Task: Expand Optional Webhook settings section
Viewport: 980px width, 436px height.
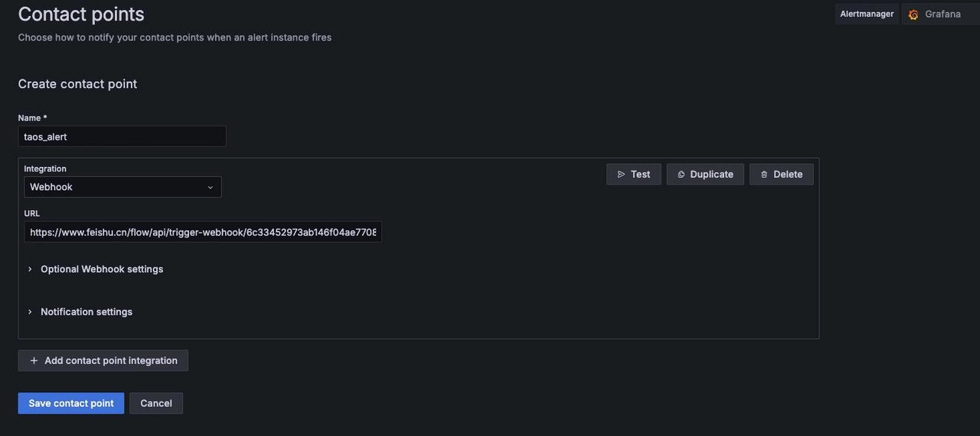Action: tap(102, 270)
